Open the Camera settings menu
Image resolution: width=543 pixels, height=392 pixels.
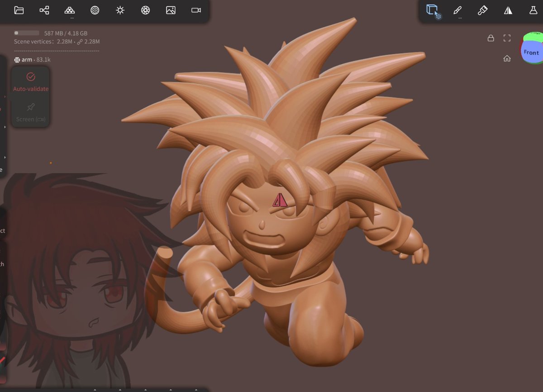point(196,10)
